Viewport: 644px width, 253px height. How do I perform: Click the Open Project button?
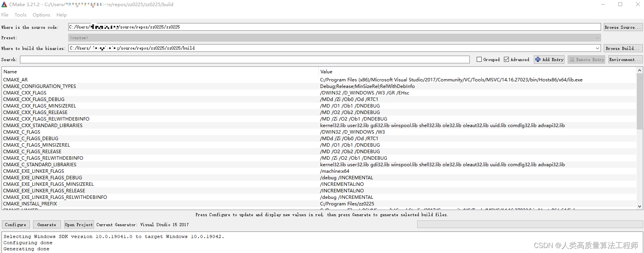tap(79, 225)
